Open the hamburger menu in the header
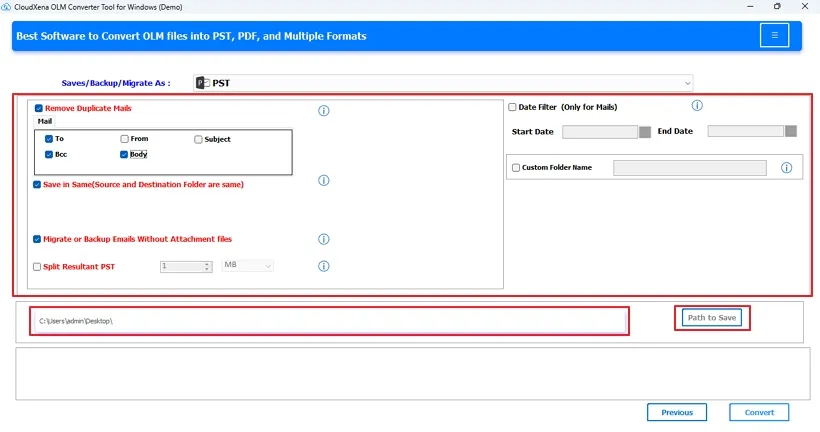This screenshot has height=432, width=820. click(773, 36)
